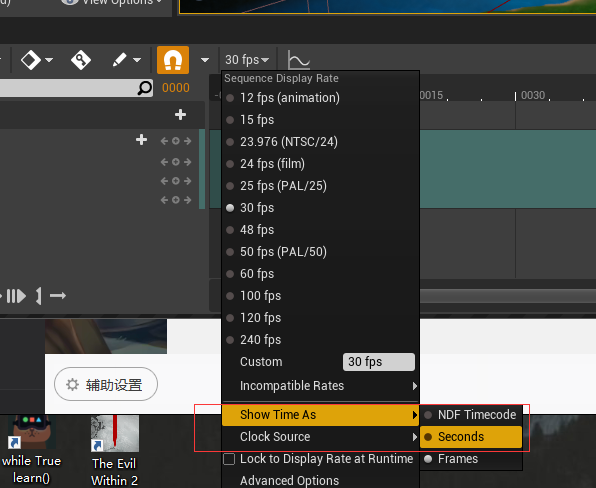Open the diamond keyframe dropdown arrow

pos(49,60)
